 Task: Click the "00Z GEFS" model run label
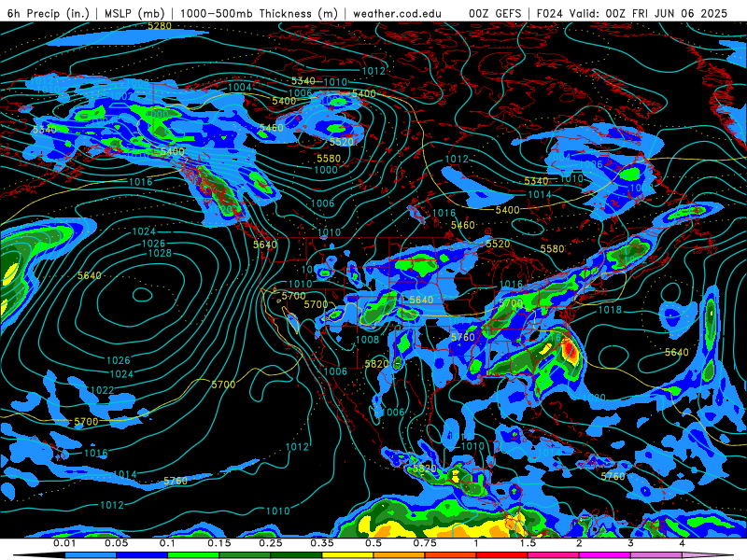click(x=496, y=13)
